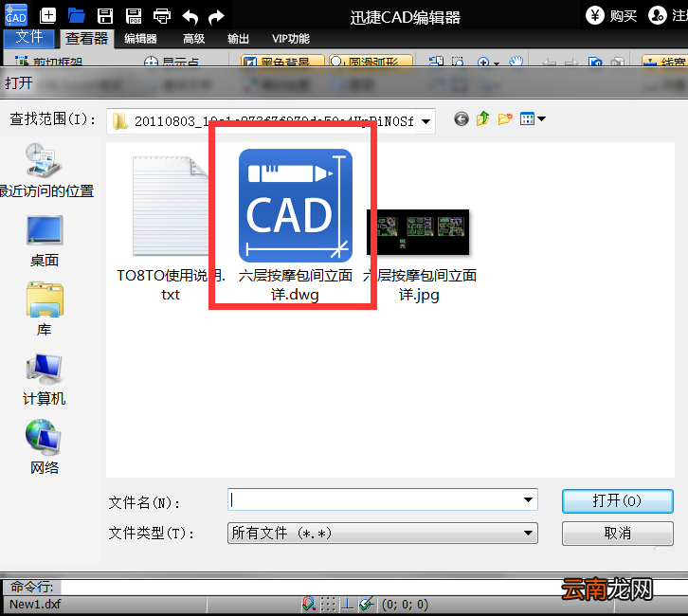Viewport: 688px width, 616px height.
Task: Expand the 查找范围 folder path dropdown
Action: [425, 121]
